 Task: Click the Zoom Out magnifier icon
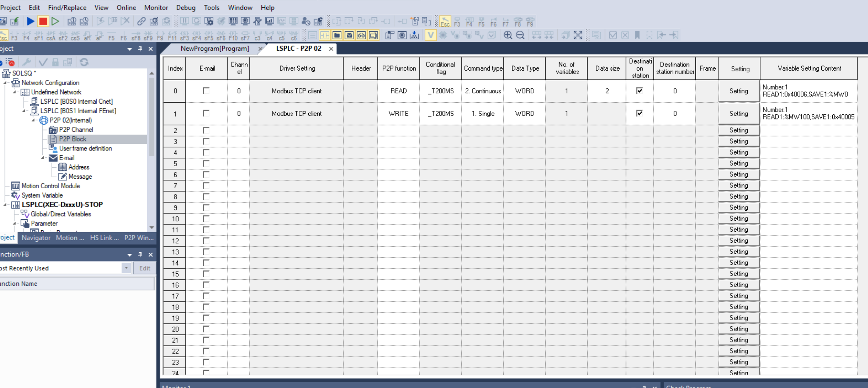point(520,35)
